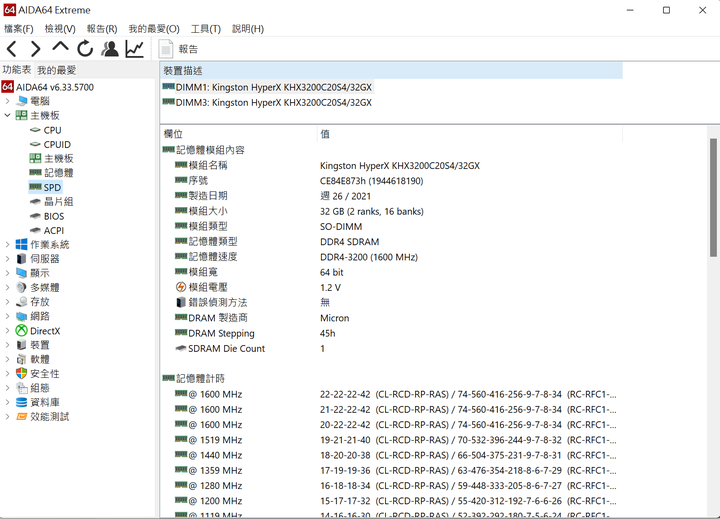The image size is (720, 519).
Task: Go up one level with the up arrow icon
Action: coord(60,48)
